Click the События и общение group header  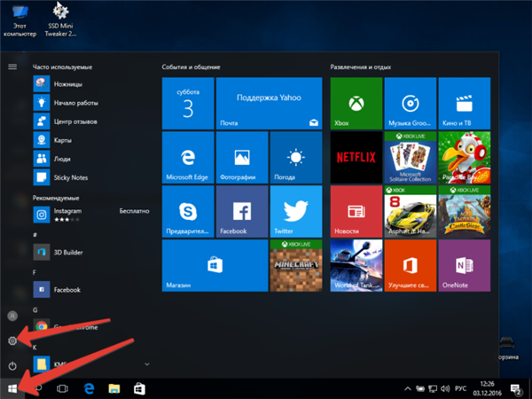tap(191, 67)
